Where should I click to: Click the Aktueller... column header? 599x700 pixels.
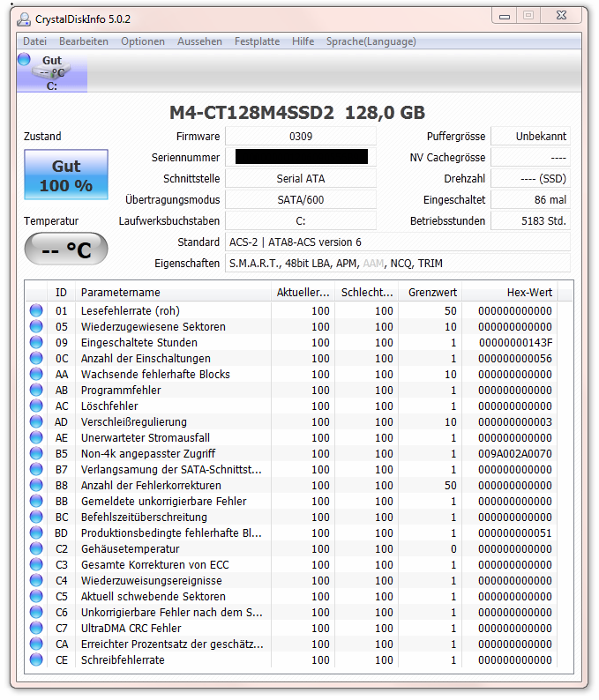[x=303, y=293]
